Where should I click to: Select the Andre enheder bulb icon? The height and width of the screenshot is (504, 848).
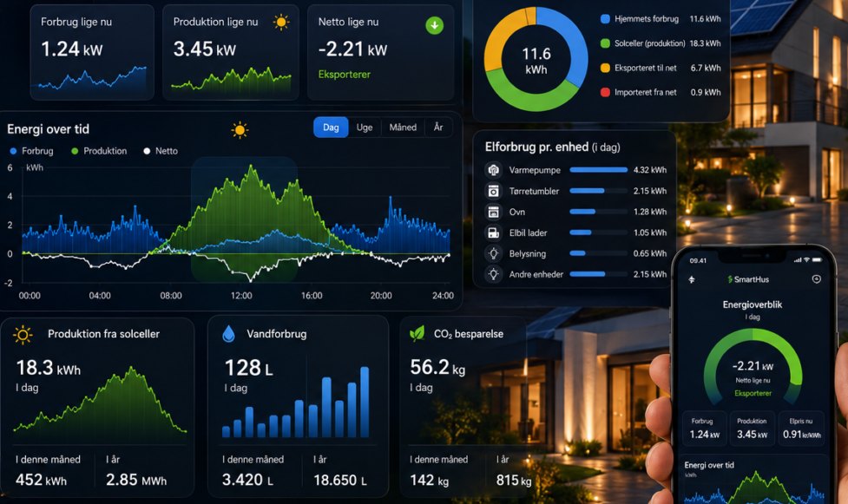493,274
